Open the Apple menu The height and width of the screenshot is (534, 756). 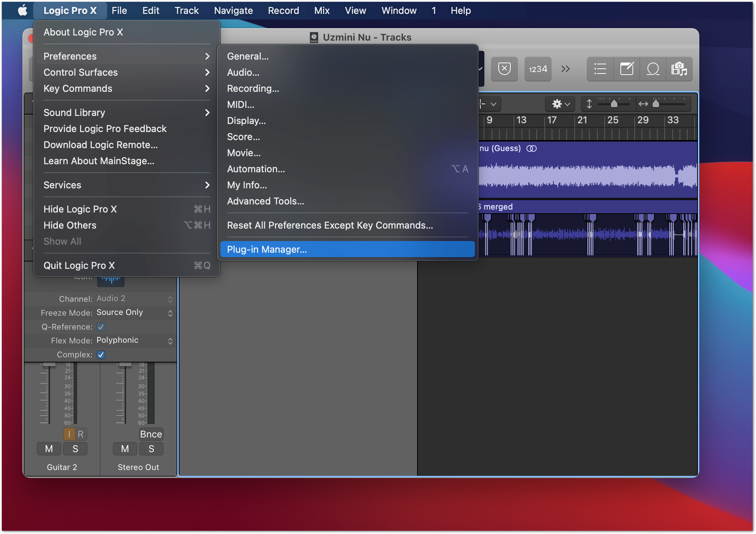23,11
